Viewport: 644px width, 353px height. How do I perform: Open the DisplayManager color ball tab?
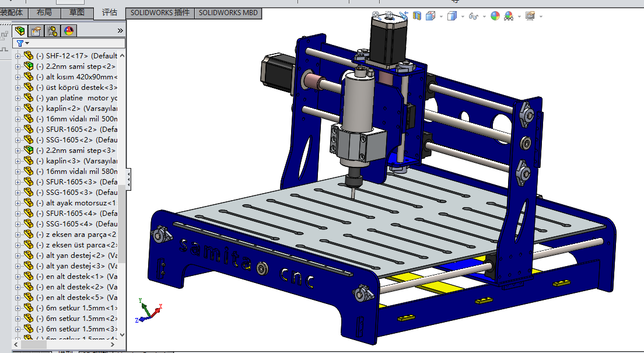pyautogui.click(x=69, y=31)
